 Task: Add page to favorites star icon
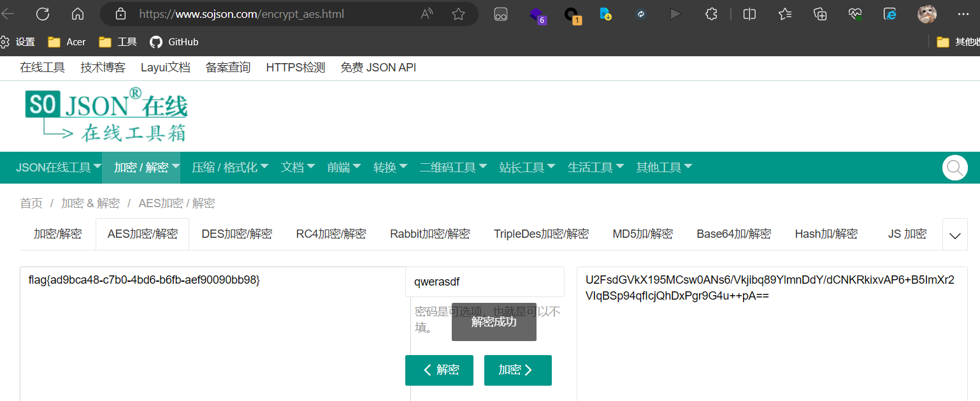tap(458, 13)
